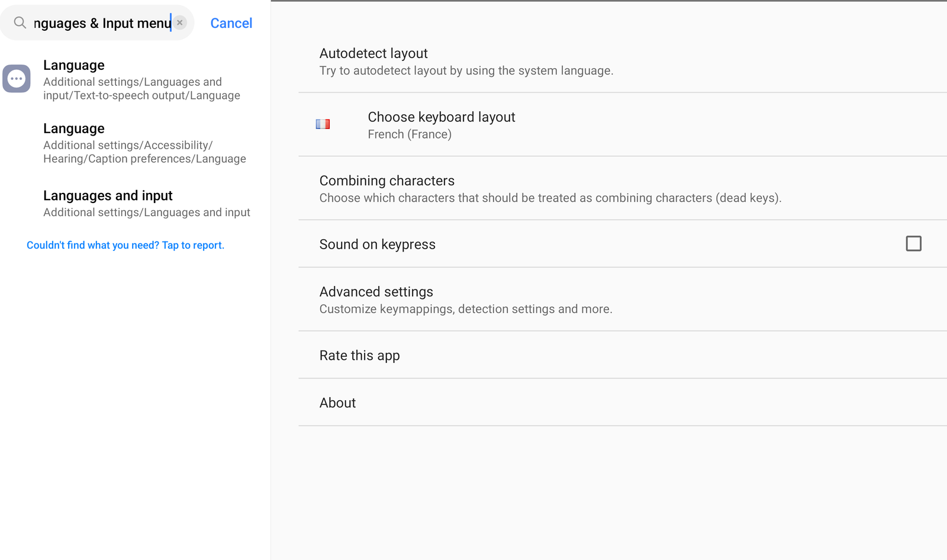Clear the search text field
Image resolution: width=947 pixels, height=560 pixels.
(x=180, y=23)
